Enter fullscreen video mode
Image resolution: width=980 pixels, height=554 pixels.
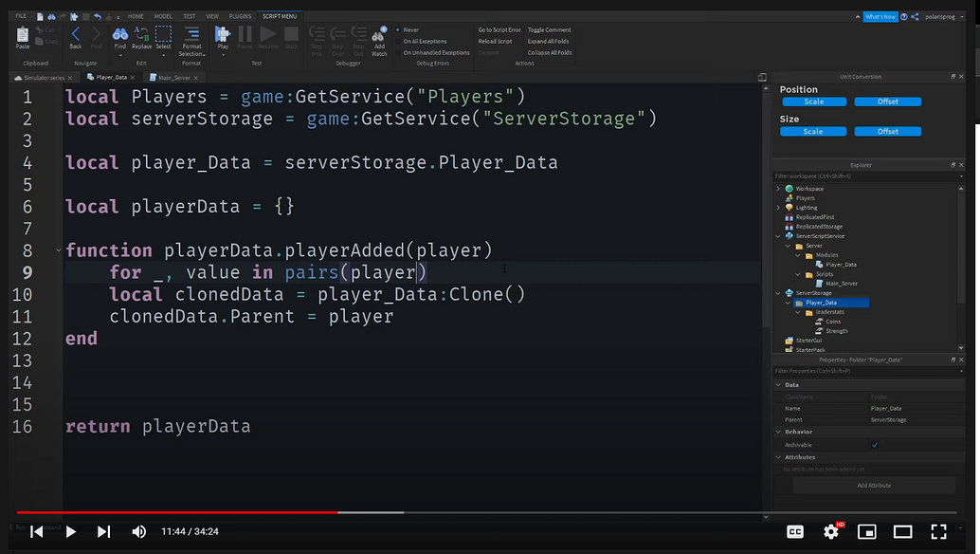tap(938, 531)
